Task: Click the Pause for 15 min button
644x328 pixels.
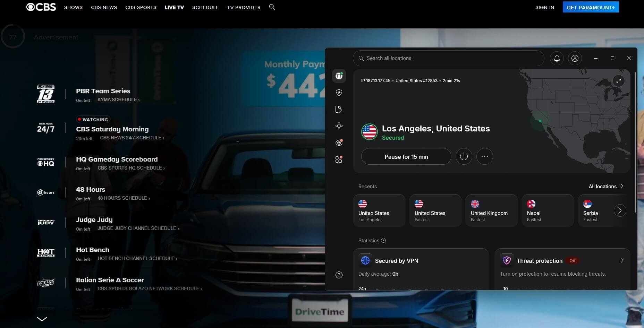Action: pos(406,156)
